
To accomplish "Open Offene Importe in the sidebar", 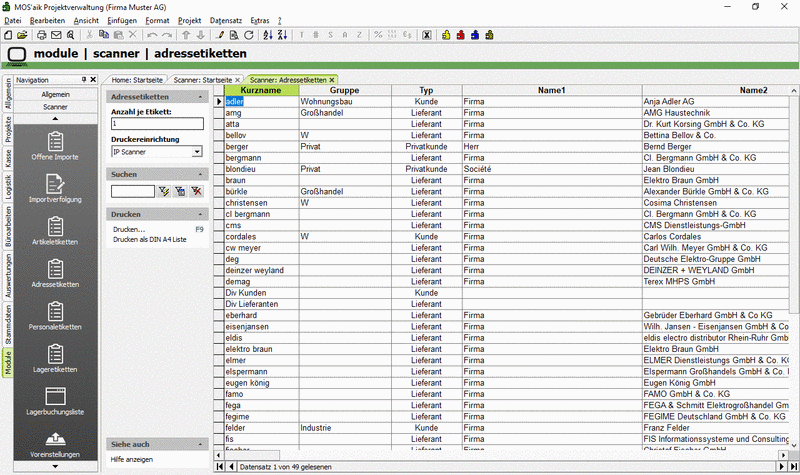I will pyautogui.click(x=55, y=146).
